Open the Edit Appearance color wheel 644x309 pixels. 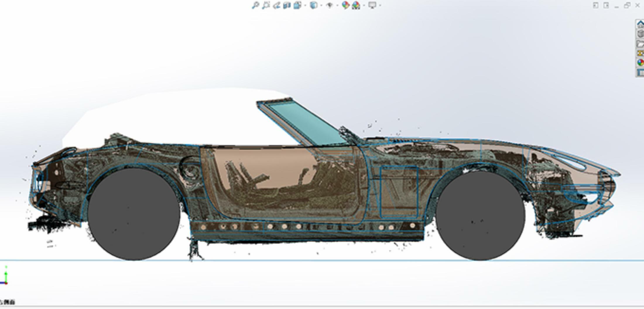click(x=345, y=5)
